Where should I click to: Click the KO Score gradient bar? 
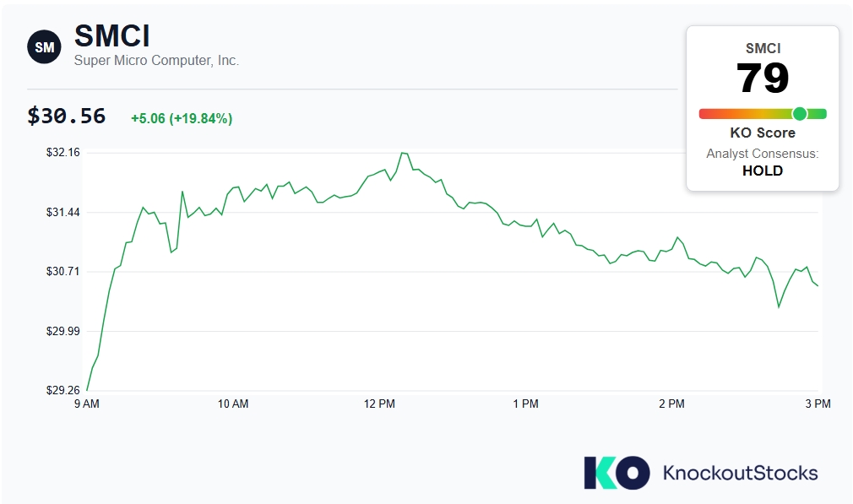point(763,114)
